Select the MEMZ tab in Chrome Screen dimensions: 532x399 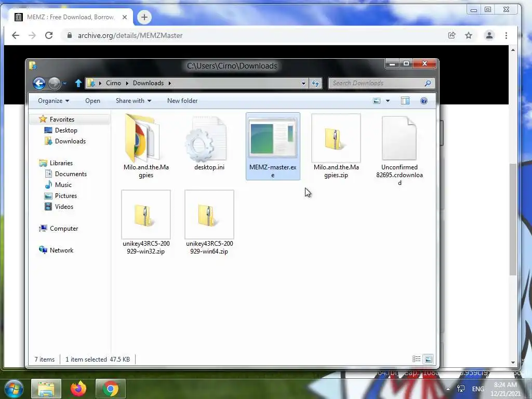(70, 17)
